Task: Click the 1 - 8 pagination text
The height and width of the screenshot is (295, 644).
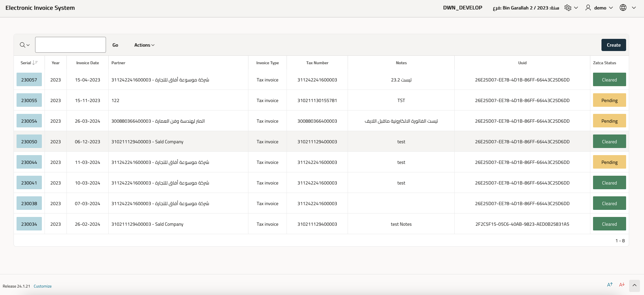Action: point(620,241)
